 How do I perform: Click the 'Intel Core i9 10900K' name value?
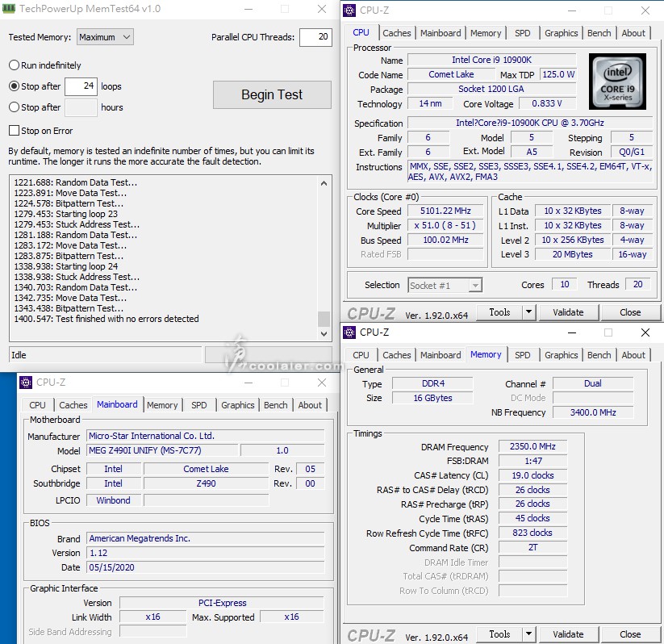(x=491, y=60)
